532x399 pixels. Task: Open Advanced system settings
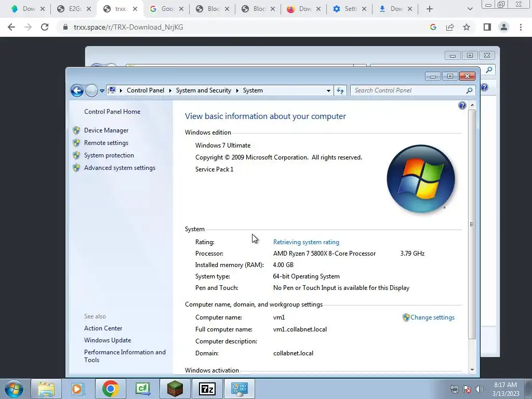(120, 168)
